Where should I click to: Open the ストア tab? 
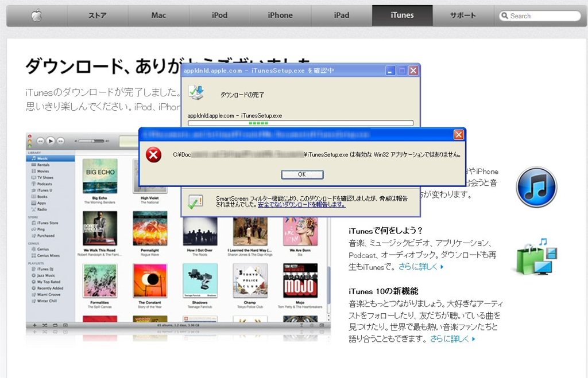pos(98,15)
